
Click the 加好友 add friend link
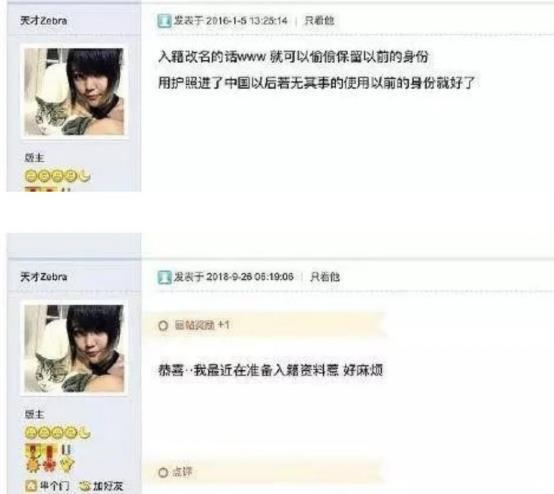click(x=108, y=486)
